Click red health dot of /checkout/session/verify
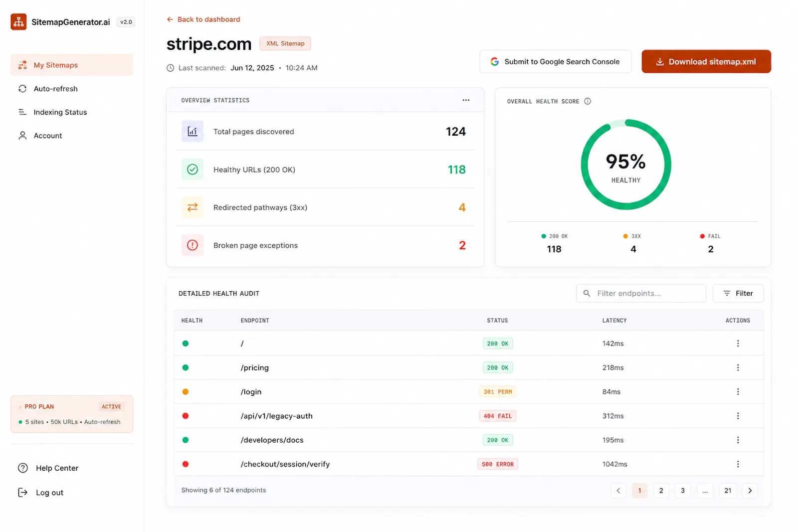The width and height of the screenshot is (798, 532). tap(186, 464)
